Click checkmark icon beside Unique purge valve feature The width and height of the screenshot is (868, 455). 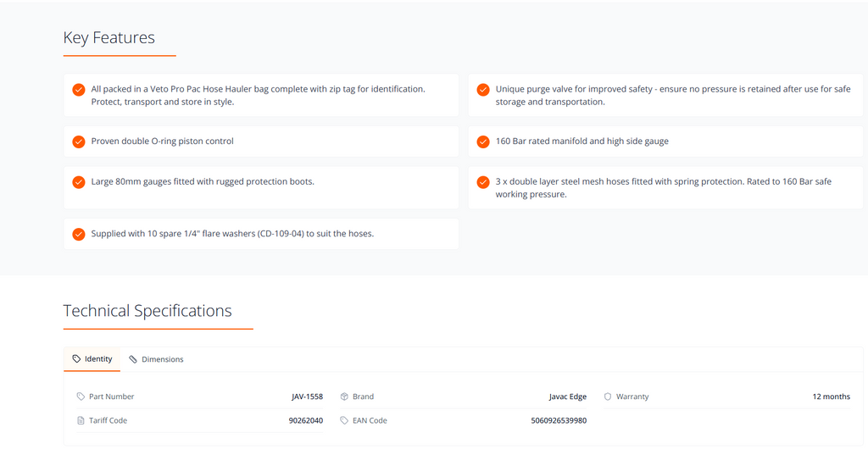[x=483, y=90]
